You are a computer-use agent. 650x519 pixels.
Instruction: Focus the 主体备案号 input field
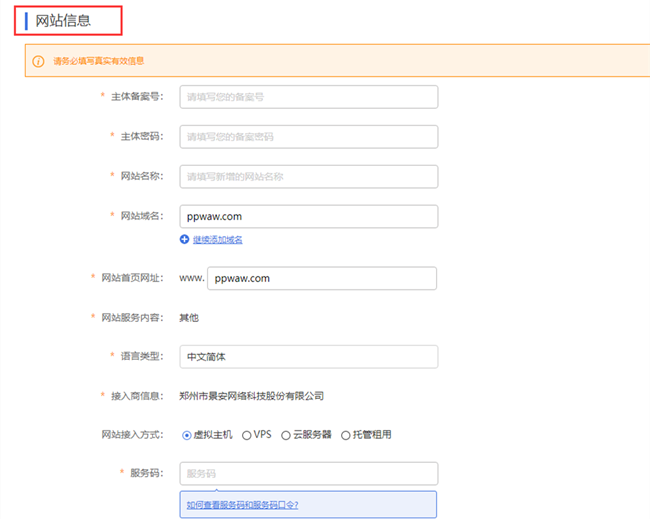coord(309,97)
